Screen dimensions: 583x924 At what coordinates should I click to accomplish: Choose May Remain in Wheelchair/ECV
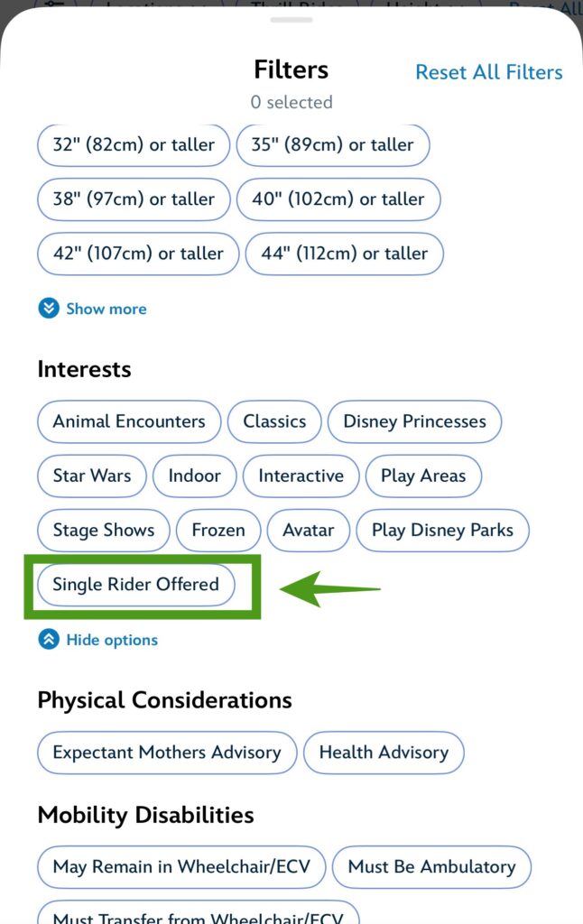tap(181, 867)
